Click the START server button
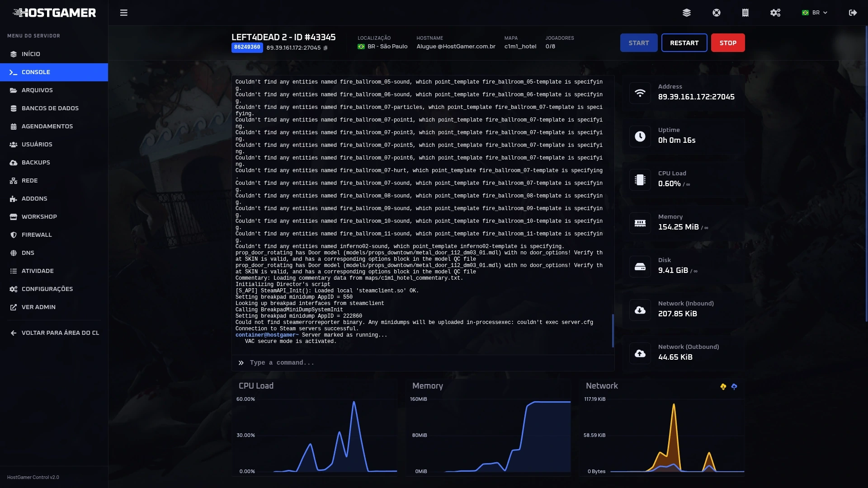This screenshot has height=488, width=868. [x=639, y=43]
